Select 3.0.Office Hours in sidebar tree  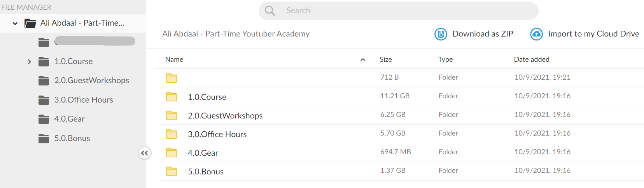[x=84, y=100]
